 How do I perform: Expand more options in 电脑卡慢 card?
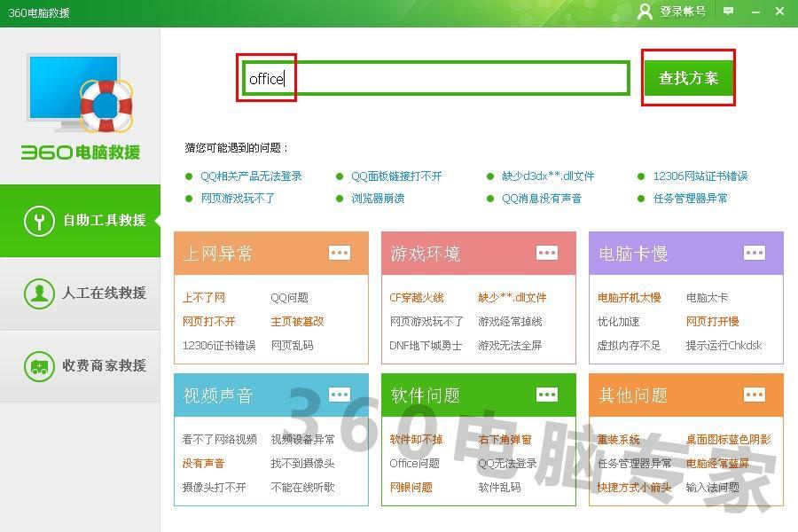tap(755, 253)
